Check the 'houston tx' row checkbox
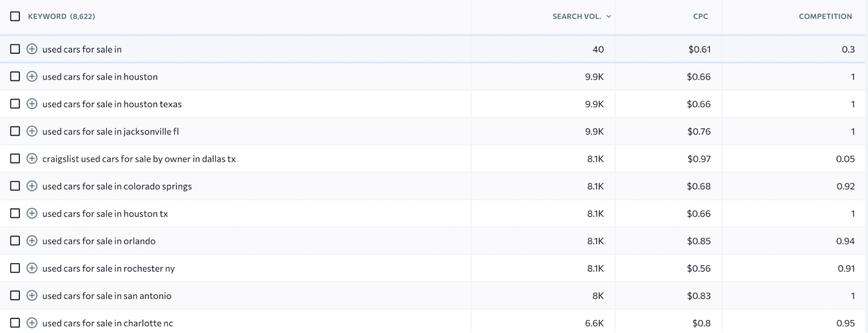This screenshot has height=333, width=868. tap(15, 213)
